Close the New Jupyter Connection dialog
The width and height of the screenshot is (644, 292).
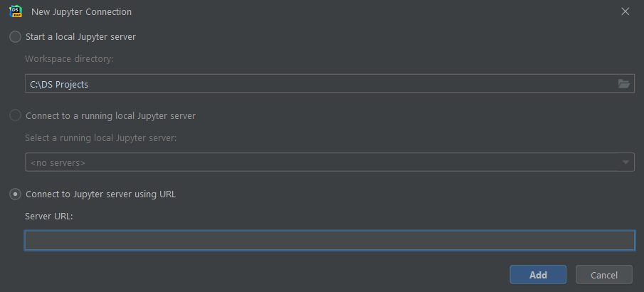click(x=625, y=11)
